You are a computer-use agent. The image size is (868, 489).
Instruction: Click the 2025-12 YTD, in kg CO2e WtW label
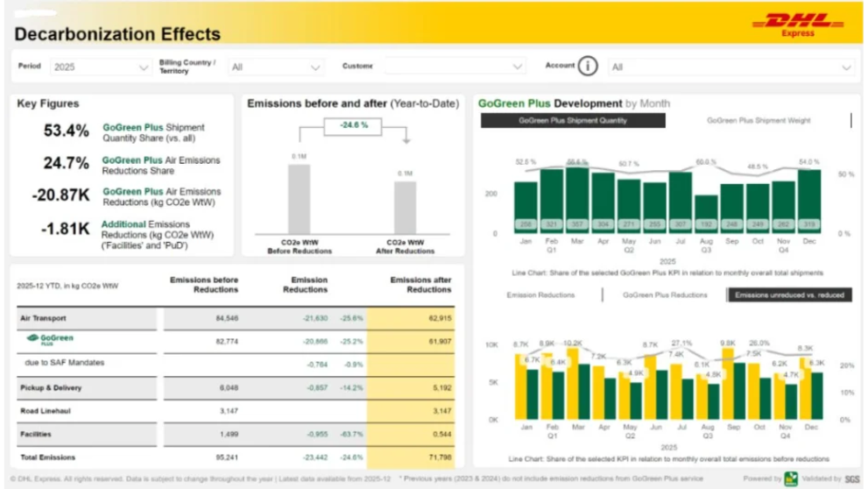coord(67,286)
